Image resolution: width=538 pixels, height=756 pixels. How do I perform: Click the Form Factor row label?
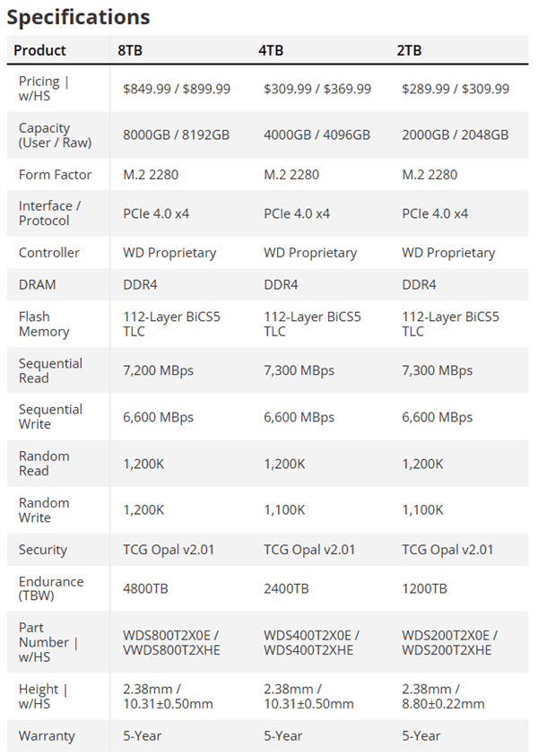tap(49, 175)
